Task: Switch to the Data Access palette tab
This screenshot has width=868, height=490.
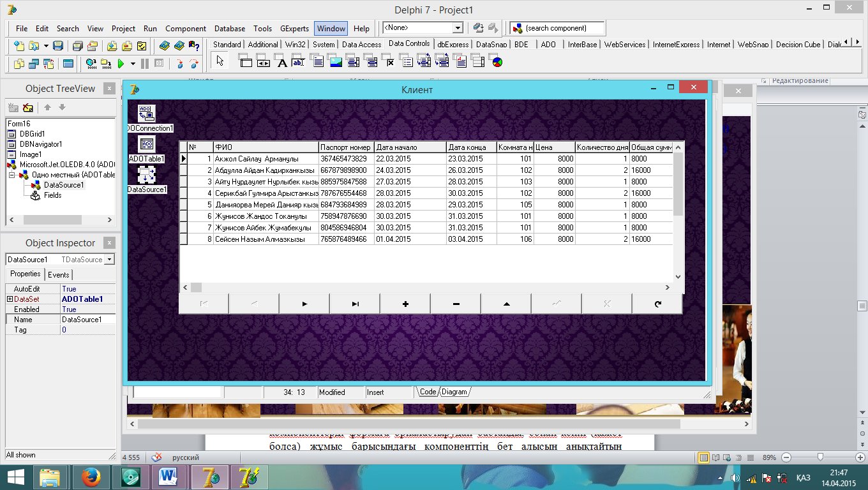Action: (361, 45)
